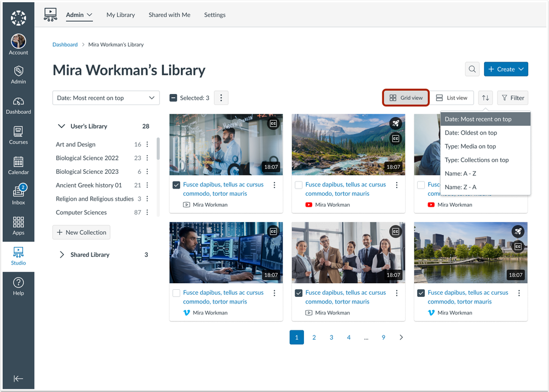Uncheck the first video card checkbox
This screenshot has height=392, width=549.
176,185
